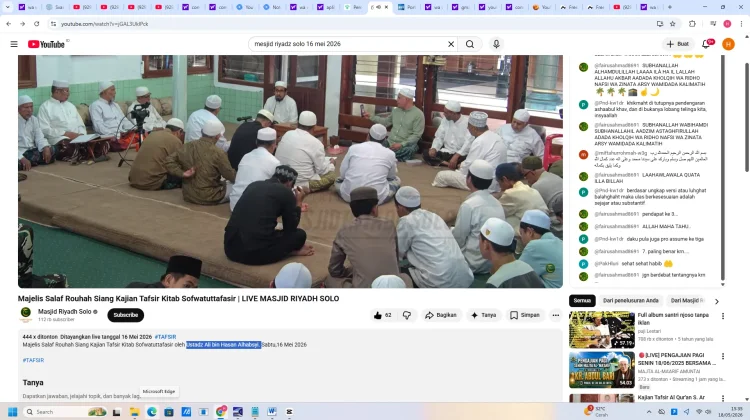Open the YouTube guide hamburger menu
The height and width of the screenshot is (420, 750).
14,44
